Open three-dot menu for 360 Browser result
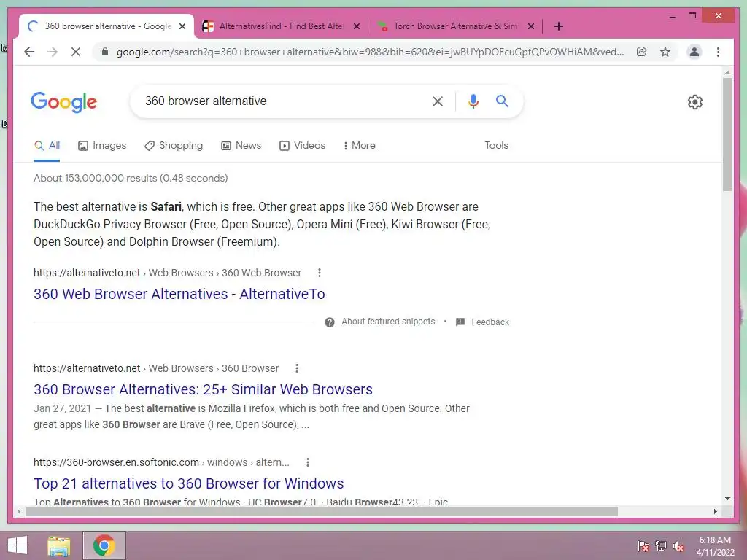Image resolution: width=747 pixels, height=560 pixels. point(297,368)
